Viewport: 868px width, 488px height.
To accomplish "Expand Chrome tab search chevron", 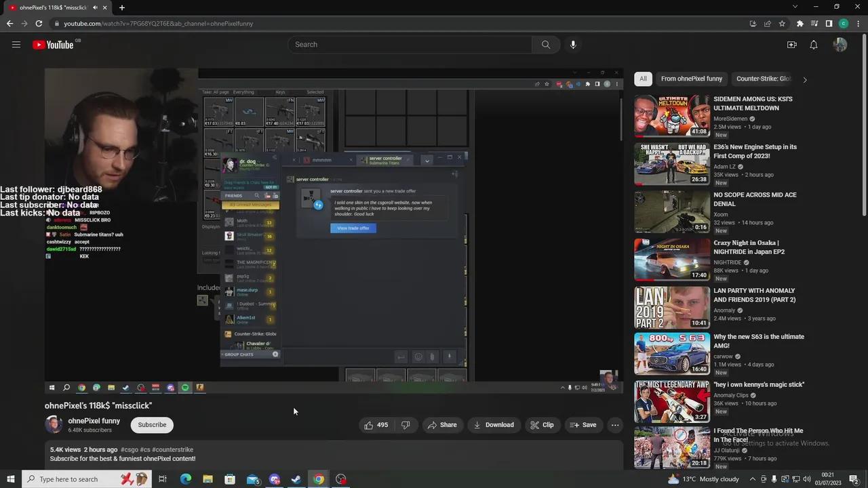I will 795,7.
